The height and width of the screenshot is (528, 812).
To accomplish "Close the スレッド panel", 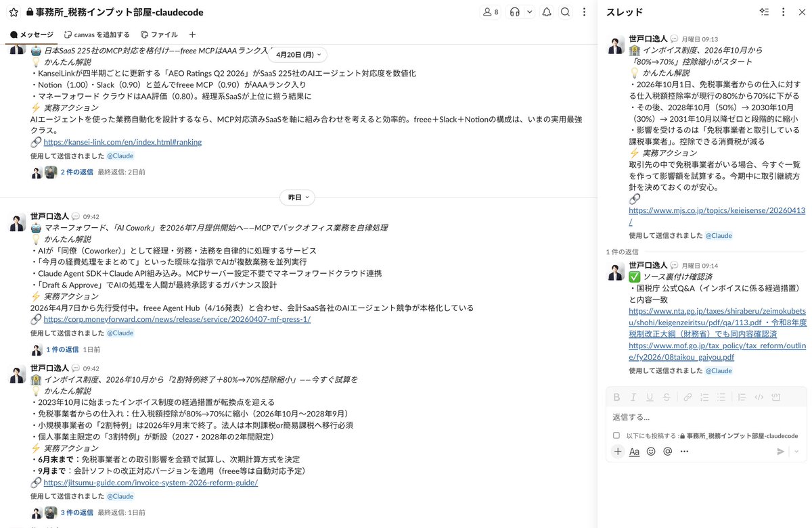I will point(801,12).
